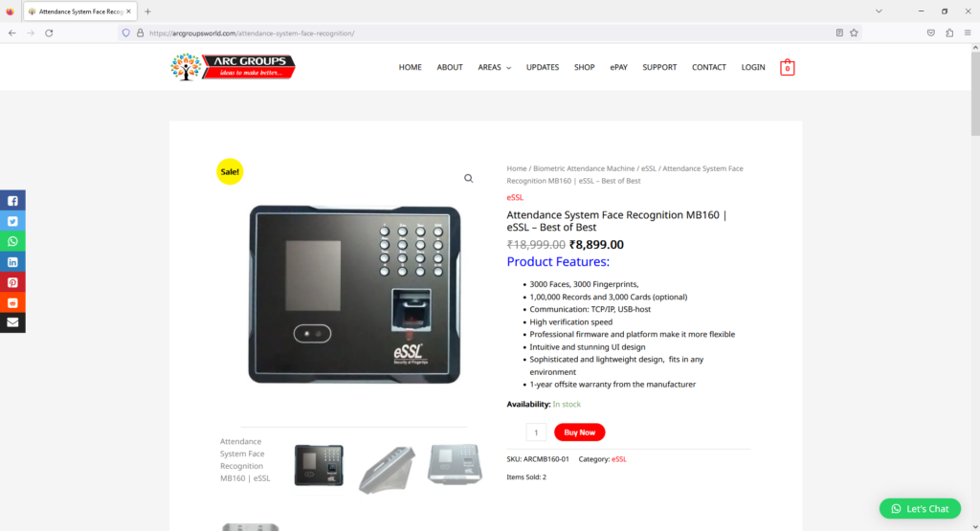This screenshot has width=980, height=531.
Task: Email this product via the envelope icon
Action: point(12,322)
